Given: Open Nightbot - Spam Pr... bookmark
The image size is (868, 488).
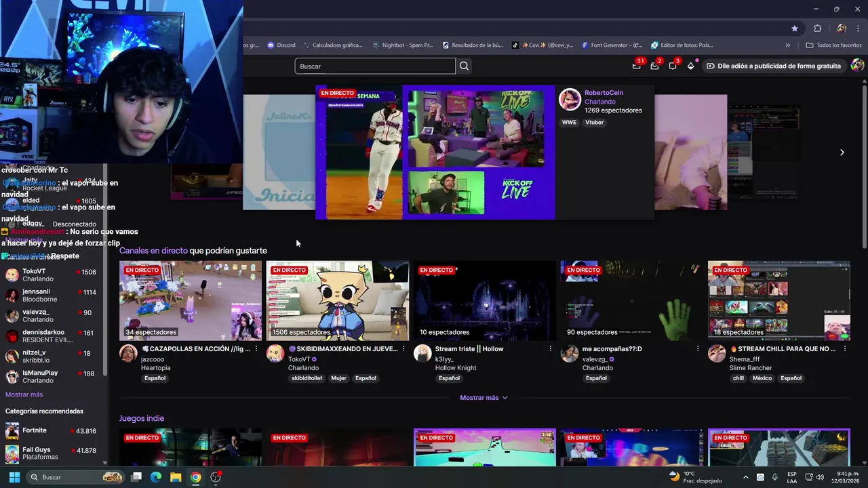Looking at the screenshot, I should coord(403,45).
